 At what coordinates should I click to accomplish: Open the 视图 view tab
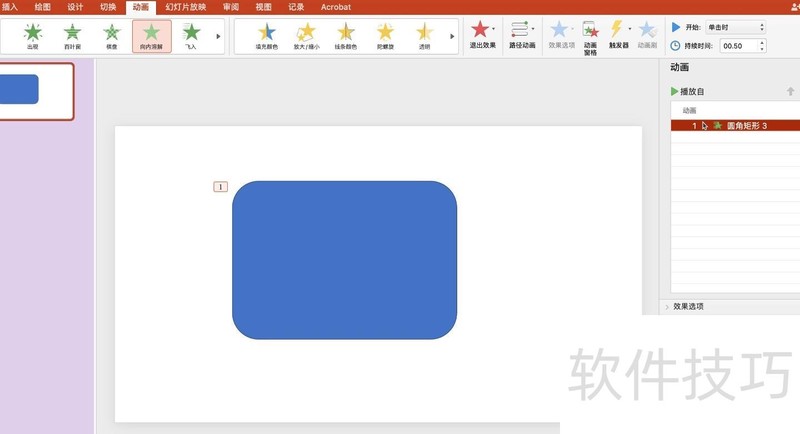pos(263,7)
